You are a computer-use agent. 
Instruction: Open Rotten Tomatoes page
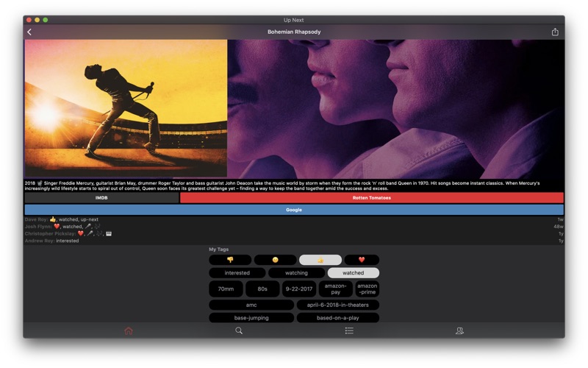point(372,198)
